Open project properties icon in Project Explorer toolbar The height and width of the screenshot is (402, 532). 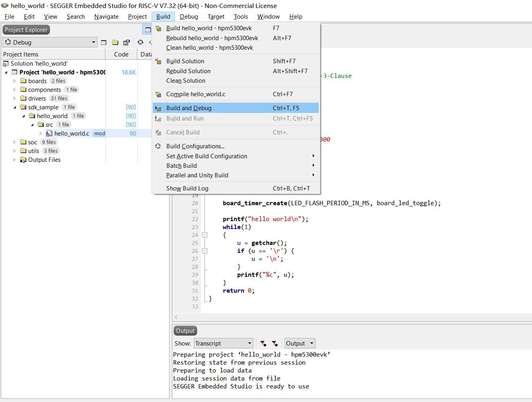click(127, 42)
